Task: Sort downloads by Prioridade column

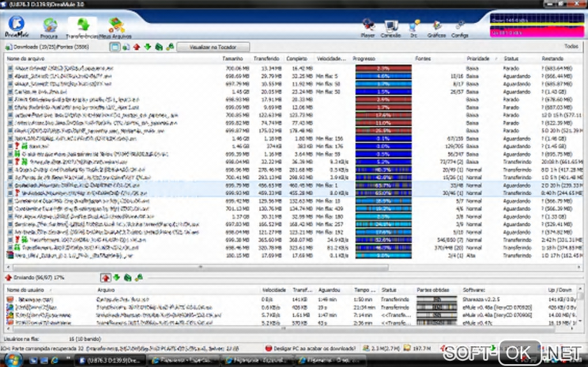Action: pos(478,59)
